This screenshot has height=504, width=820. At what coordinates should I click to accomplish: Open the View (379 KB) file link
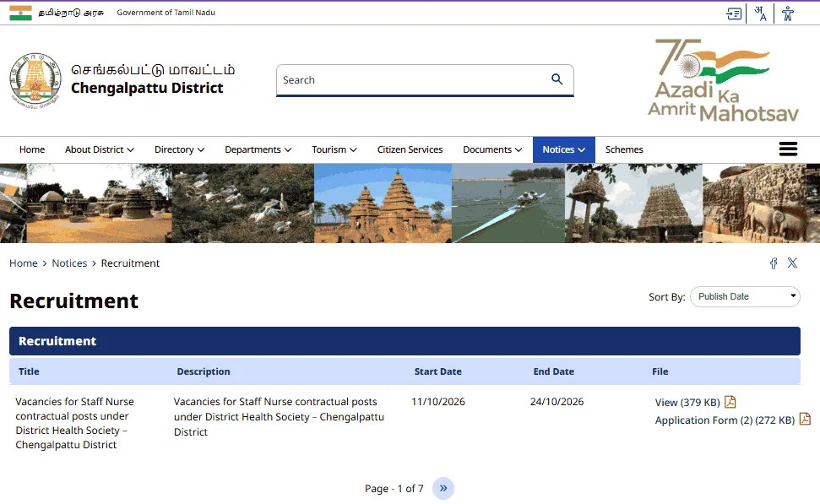687,402
